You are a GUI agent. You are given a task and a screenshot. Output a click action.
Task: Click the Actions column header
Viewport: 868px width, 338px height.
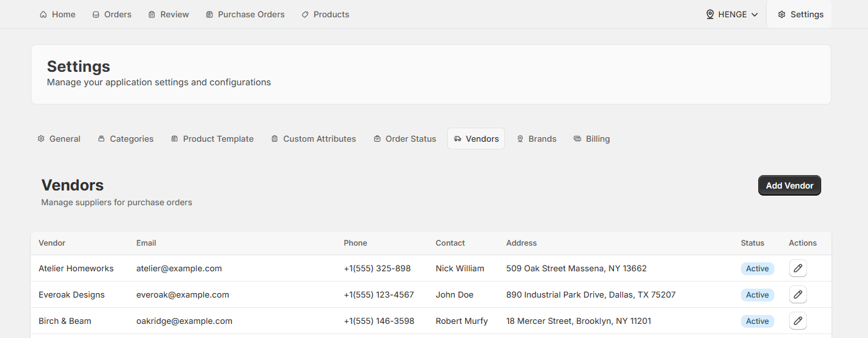click(803, 243)
